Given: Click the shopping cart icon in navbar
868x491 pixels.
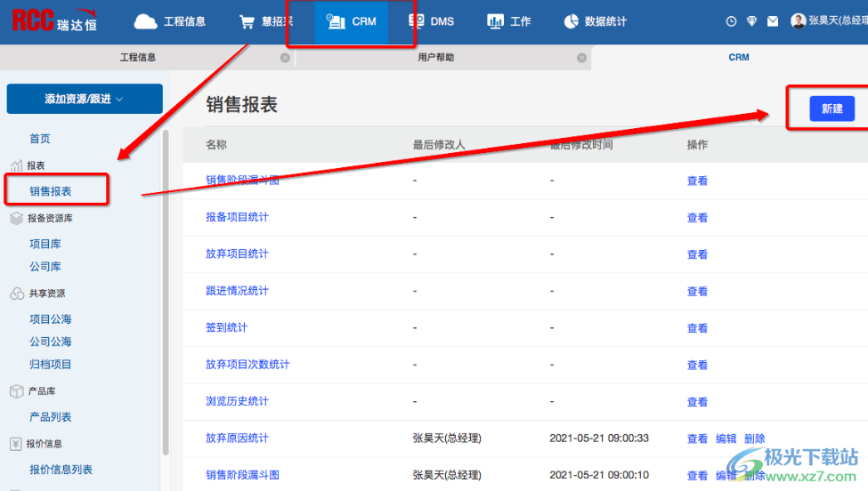Looking at the screenshot, I should (x=247, y=21).
